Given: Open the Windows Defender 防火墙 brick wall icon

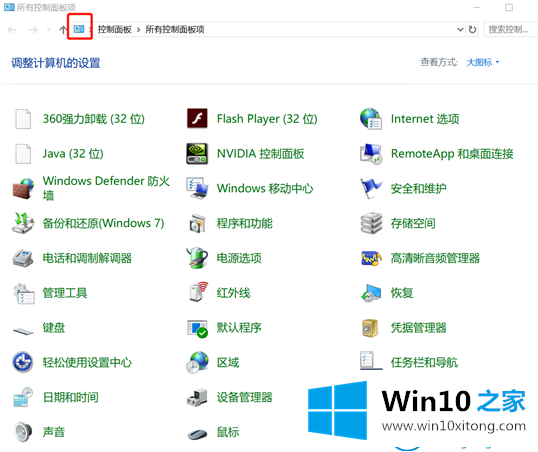Looking at the screenshot, I should [23, 188].
